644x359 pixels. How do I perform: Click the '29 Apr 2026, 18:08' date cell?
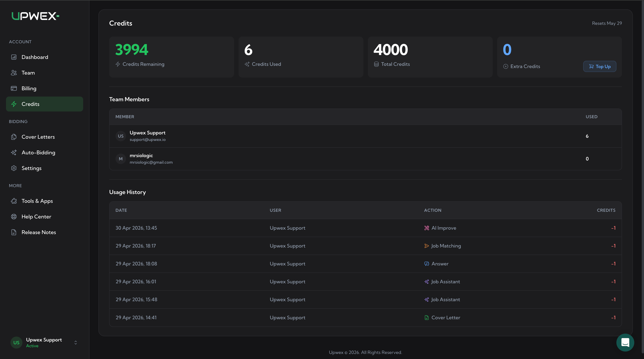(136, 264)
